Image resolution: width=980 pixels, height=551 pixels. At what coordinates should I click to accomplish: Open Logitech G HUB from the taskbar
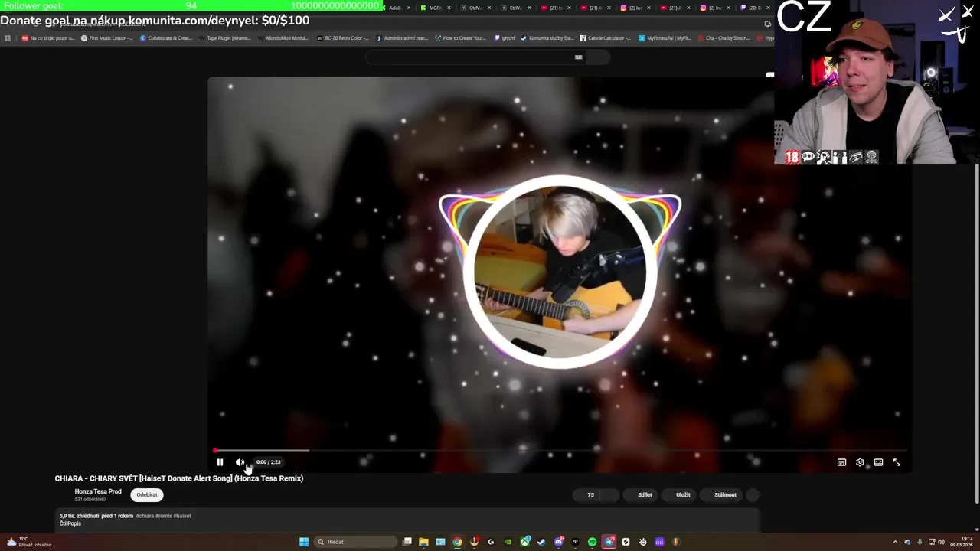(x=491, y=542)
